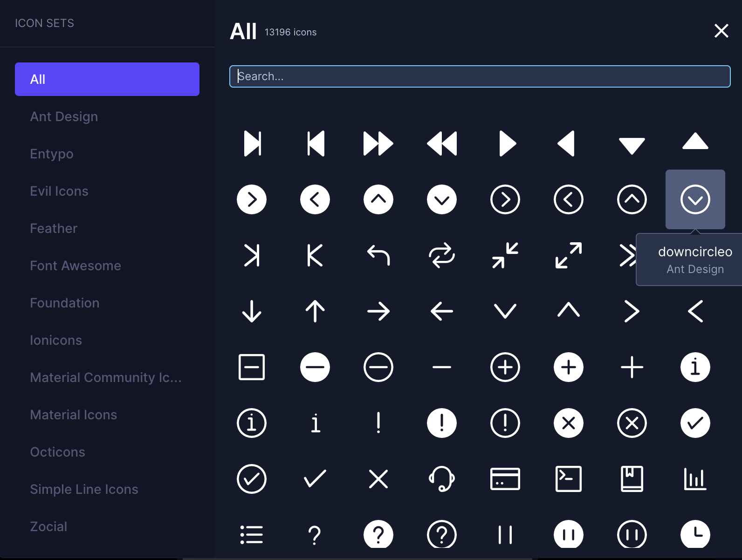
Task: Click the terminal code window icon
Action: [568, 479]
